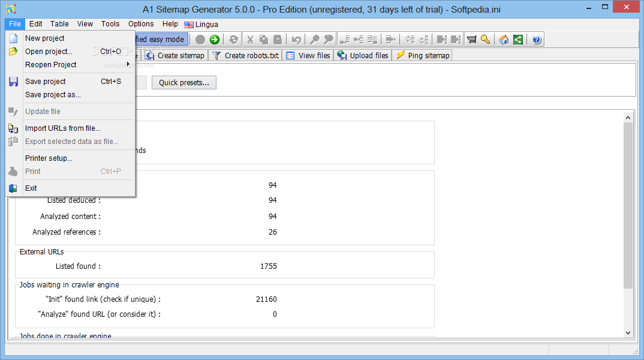Click the shopping cart buy icon
644x360 pixels.
[x=471, y=40]
